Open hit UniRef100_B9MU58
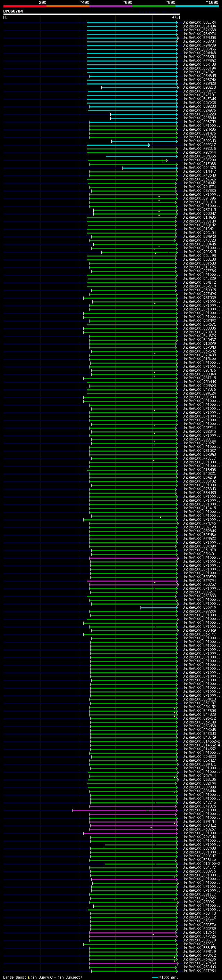This screenshot has height=980, width=222. pos(199,38)
